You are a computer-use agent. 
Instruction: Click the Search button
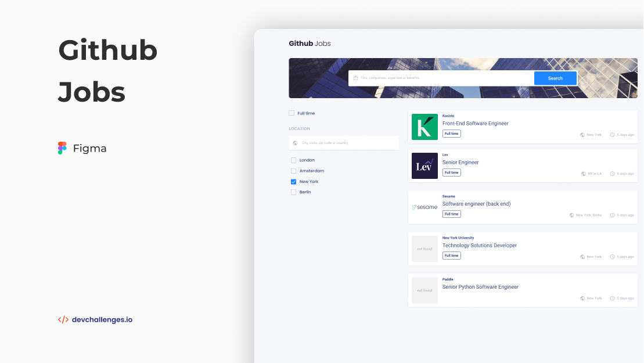tap(555, 78)
